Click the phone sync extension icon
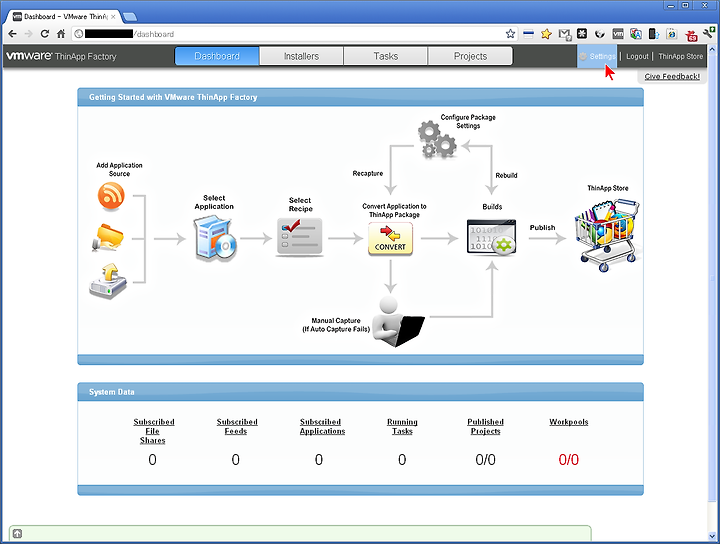 coord(654,34)
